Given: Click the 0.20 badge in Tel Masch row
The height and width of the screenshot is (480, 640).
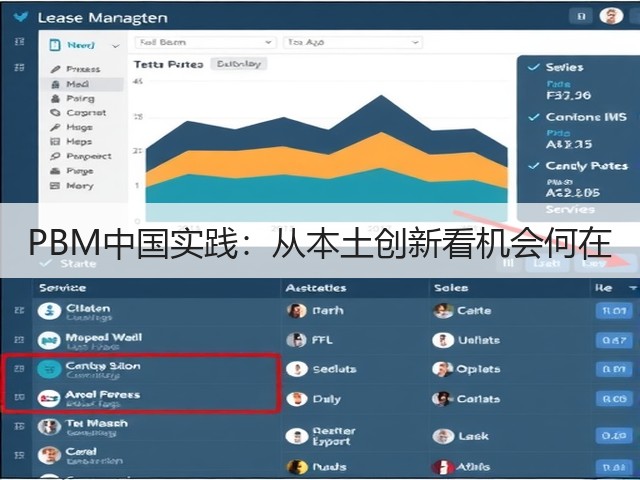Looking at the screenshot, I should coord(614,436).
